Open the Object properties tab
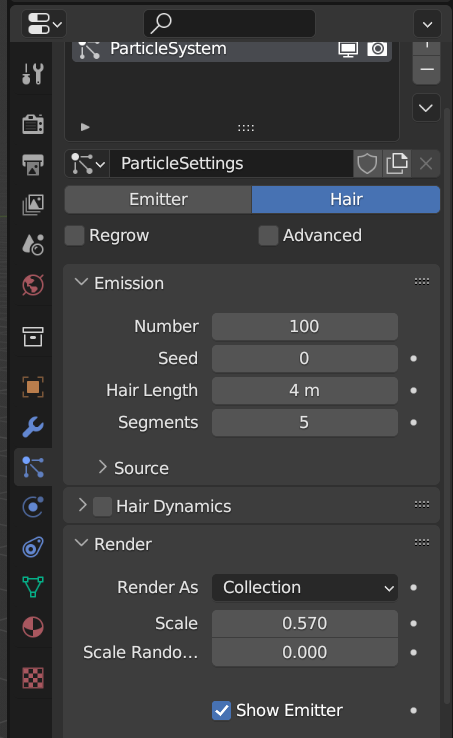 coord(33,387)
